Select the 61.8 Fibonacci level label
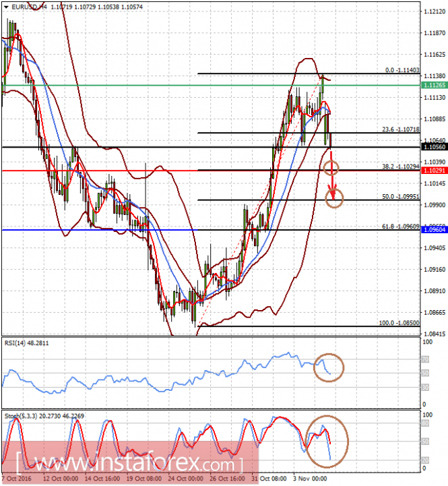 pos(401,226)
